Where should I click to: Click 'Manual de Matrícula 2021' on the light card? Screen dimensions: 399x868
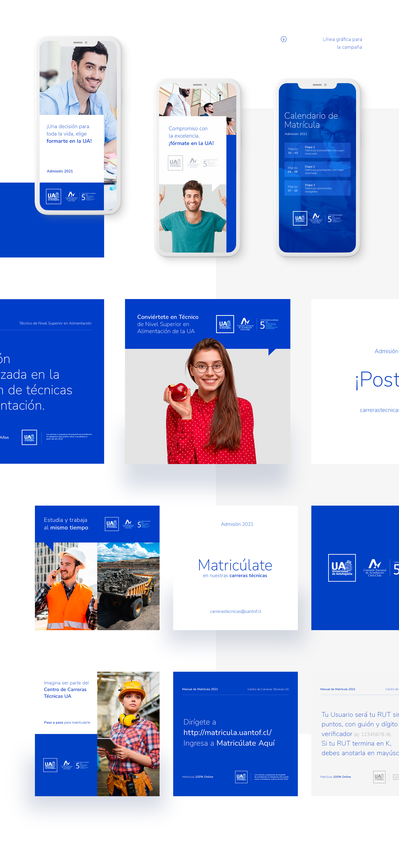[338, 689]
